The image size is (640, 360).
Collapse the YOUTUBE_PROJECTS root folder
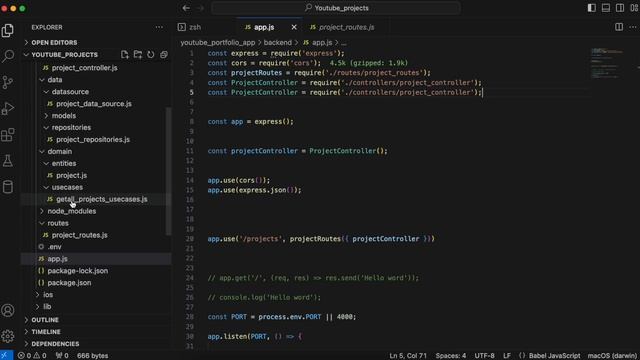tap(64, 55)
